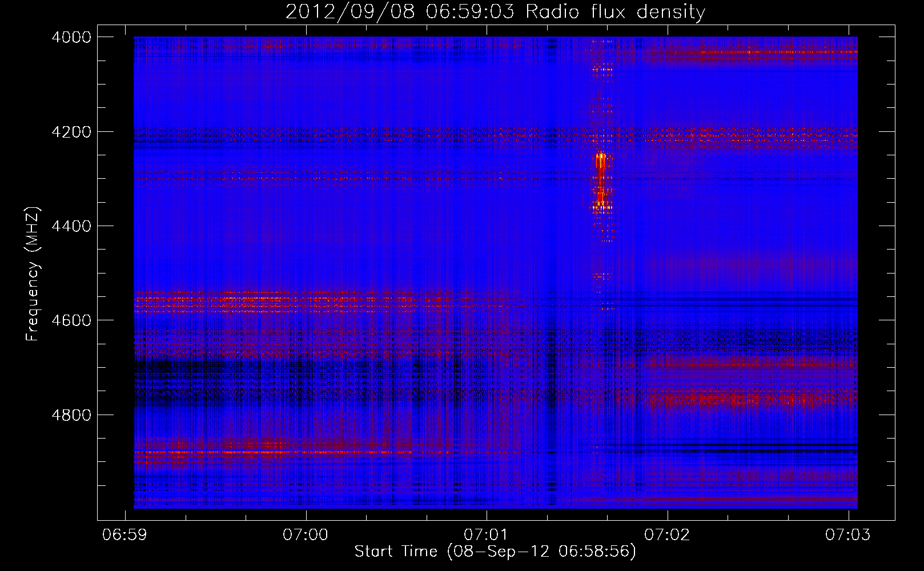
Task: Click the 'Frequency (MHZ)' axis label
Action: (33, 274)
